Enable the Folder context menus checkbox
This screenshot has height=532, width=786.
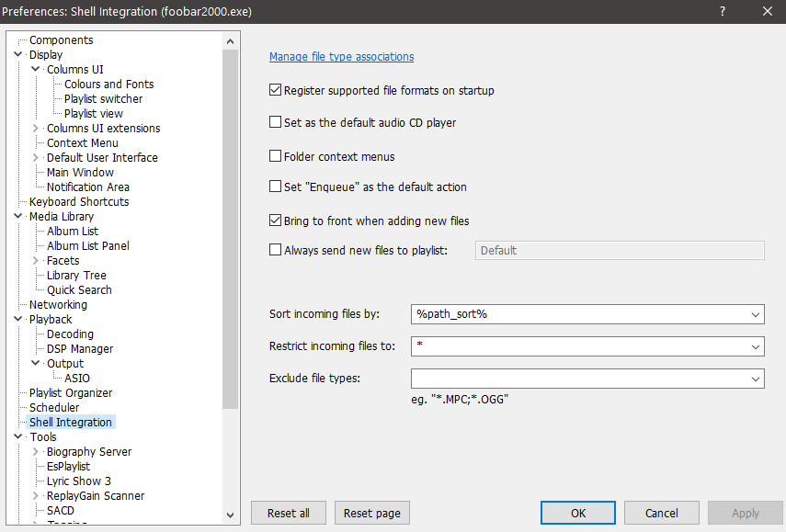275,157
